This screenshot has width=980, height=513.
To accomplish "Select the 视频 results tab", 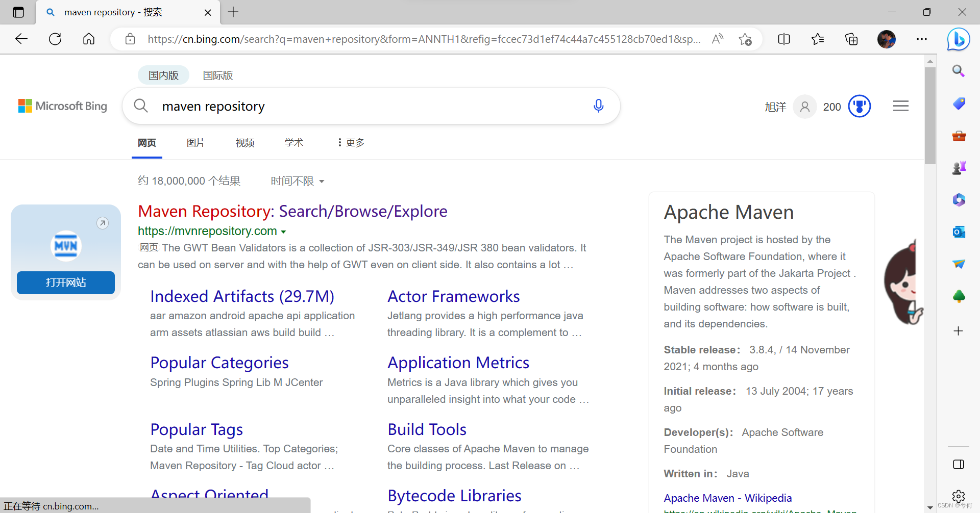I will tap(245, 143).
